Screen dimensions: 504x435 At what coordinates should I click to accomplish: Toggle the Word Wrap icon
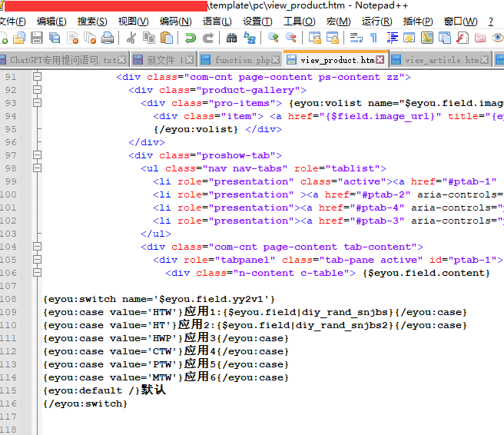click(356, 38)
